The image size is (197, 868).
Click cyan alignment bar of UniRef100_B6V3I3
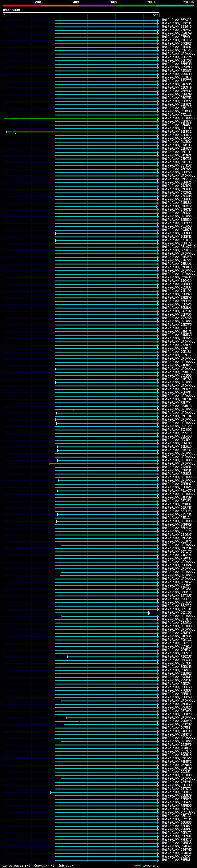click(107, 20)
